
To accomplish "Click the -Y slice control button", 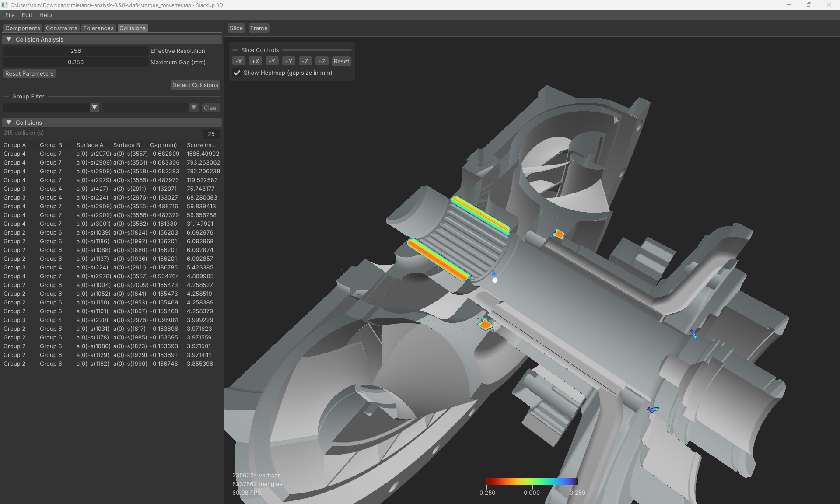I will point(272,61).
